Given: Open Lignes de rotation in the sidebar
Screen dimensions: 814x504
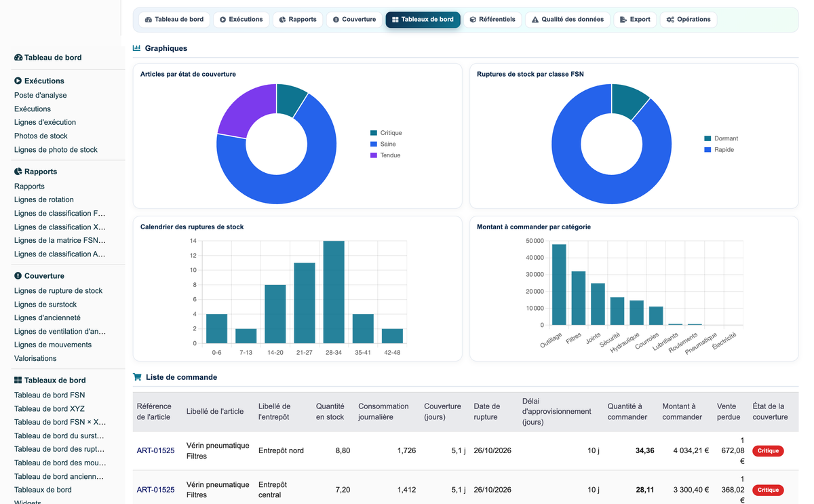Looking at the screenshot, I should [x=44, y=200].
